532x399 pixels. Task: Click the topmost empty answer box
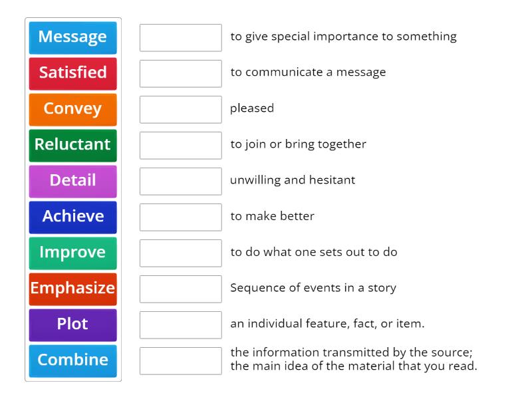[180, 37]
